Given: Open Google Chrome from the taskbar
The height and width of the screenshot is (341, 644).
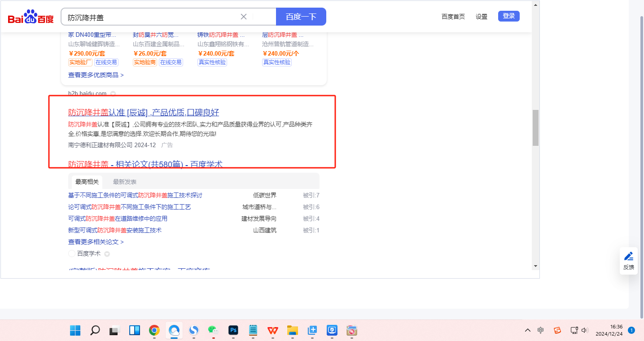Looking at the screenshot, I should 154,331.
